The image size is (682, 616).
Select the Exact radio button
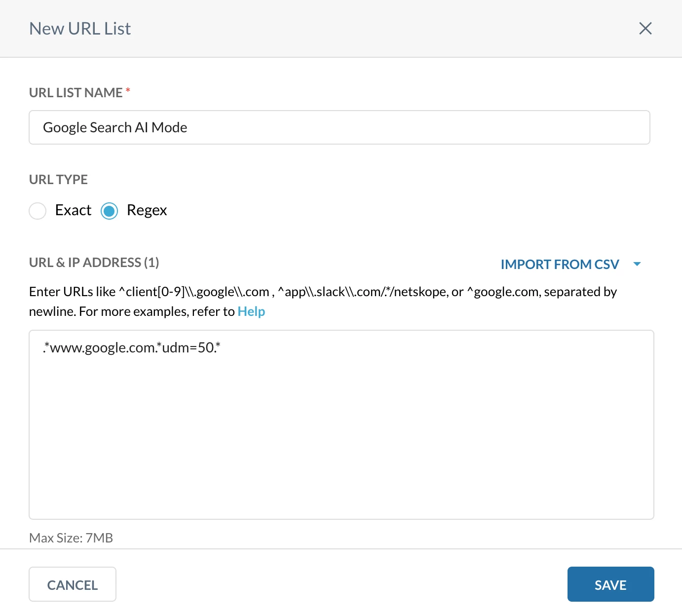tap(38, 211)
